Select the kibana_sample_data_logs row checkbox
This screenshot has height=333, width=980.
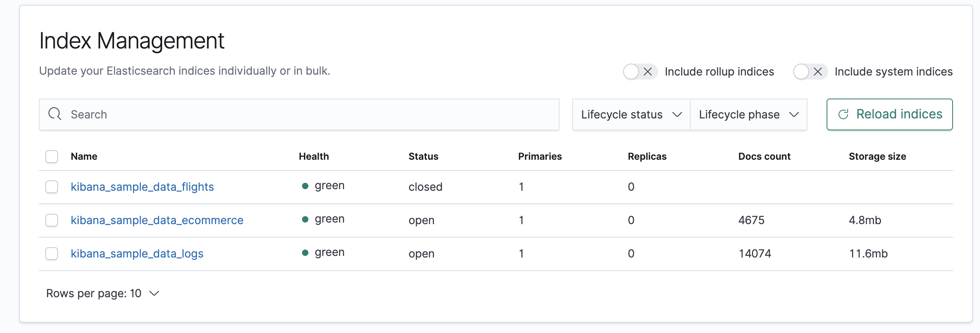click(x=52, y=254)
